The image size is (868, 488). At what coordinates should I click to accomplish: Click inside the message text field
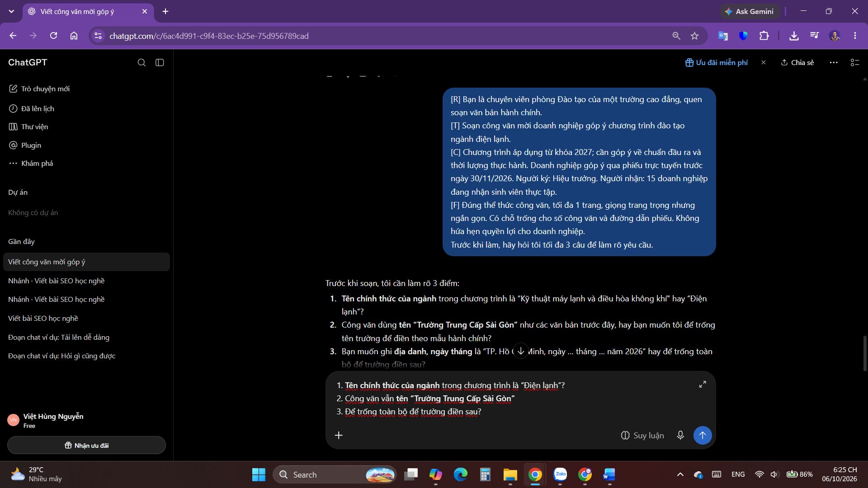pyautogui.click(x=515, y=399)
